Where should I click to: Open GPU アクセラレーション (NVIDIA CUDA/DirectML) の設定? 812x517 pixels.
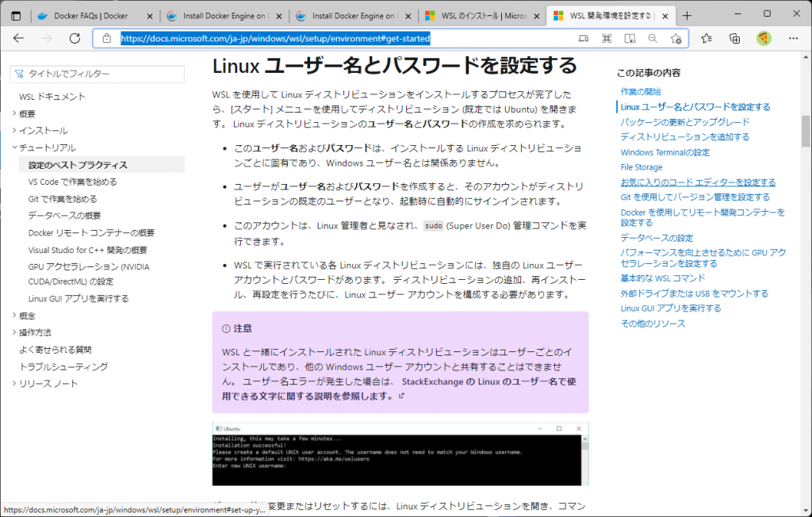click(89, 274)
